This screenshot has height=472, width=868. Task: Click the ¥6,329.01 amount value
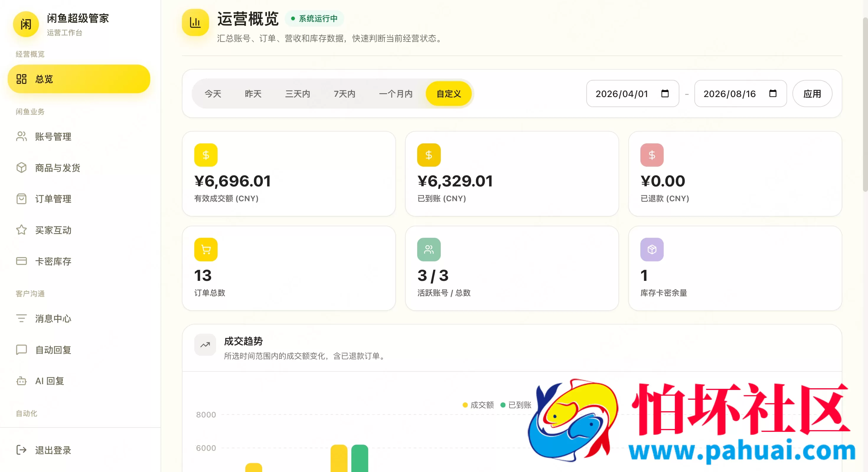(455, 181)
